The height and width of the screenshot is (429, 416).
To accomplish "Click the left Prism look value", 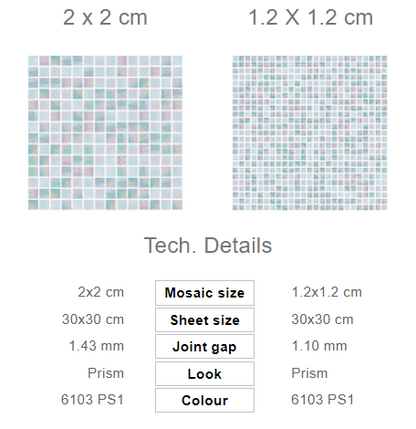I will (x=106, y=373).
